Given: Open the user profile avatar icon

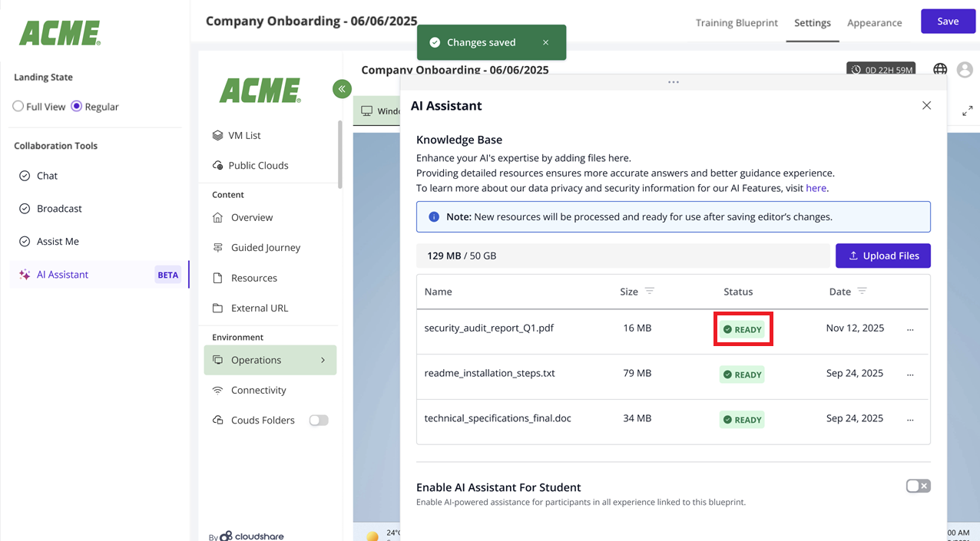Looking at the screenshot, I should (x=965, y=70).
